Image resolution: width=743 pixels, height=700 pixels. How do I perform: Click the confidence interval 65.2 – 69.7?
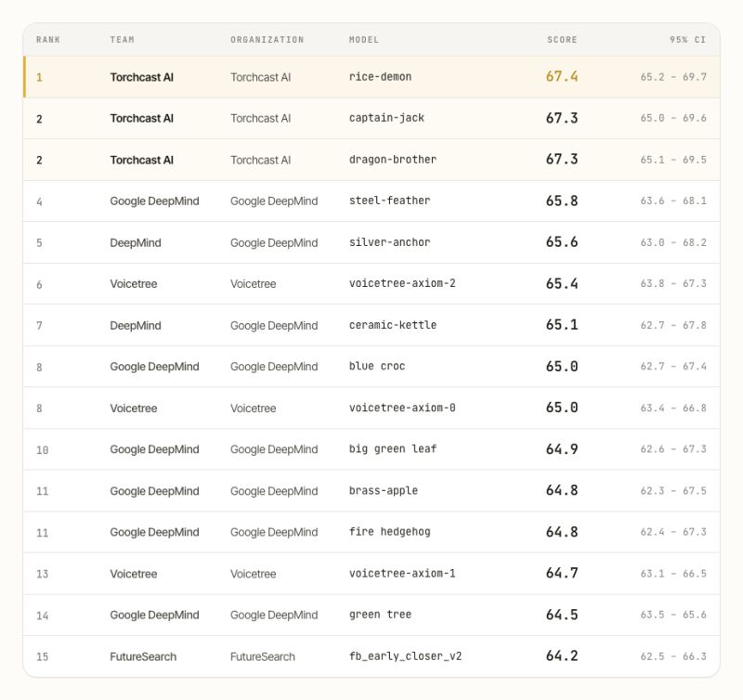click(x=672, y=77)
